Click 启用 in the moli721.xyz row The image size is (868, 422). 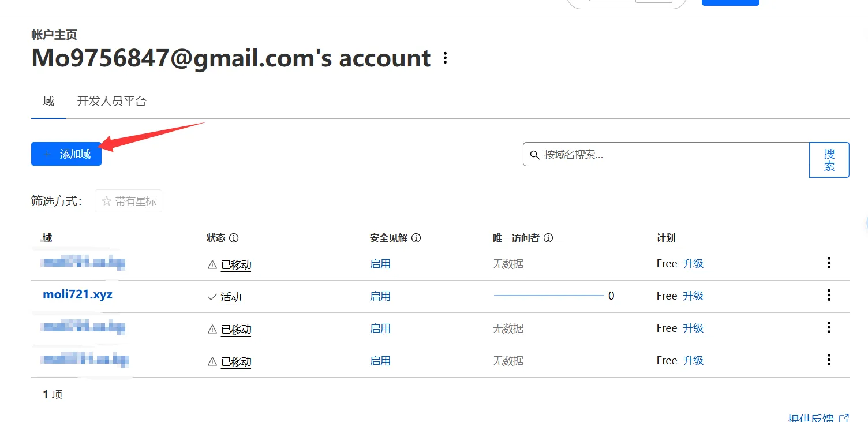380,296
